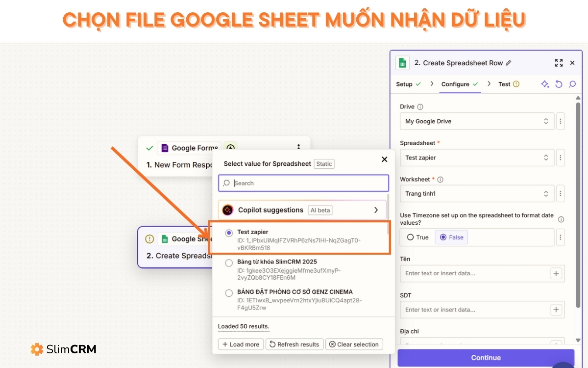Click the AI beta badge
This screenshot has width=588, height=368.
320,210
